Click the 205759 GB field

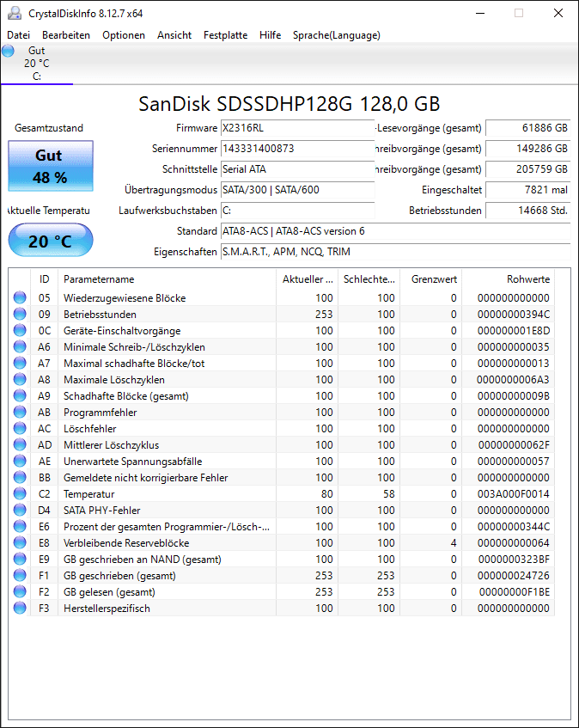(x=528, y=169)
